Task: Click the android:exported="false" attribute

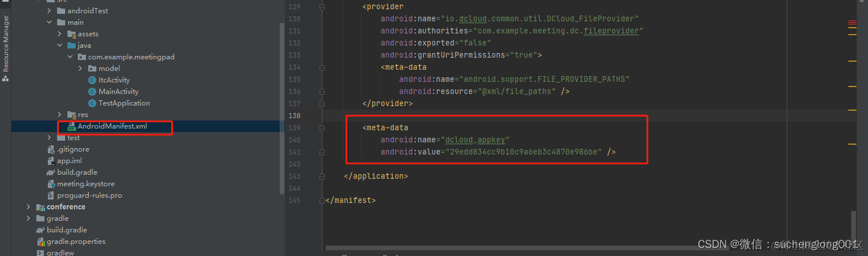Action: click(x=435, y=43)
